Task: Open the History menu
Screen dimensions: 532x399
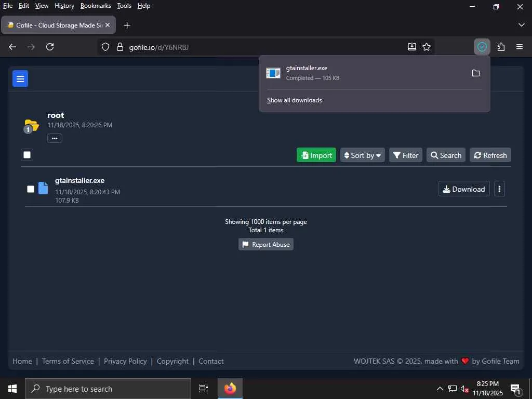Action: point(64,6)
